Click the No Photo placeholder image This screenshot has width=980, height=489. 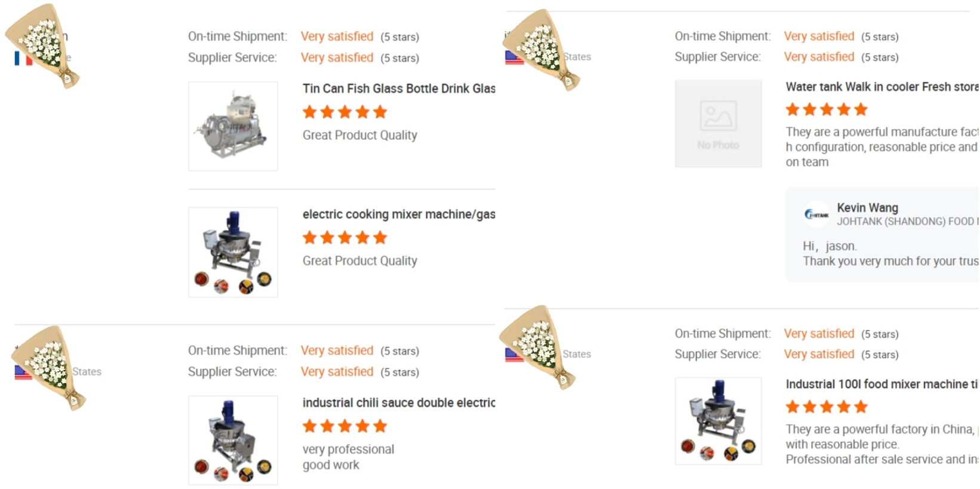tap(718, 124)
